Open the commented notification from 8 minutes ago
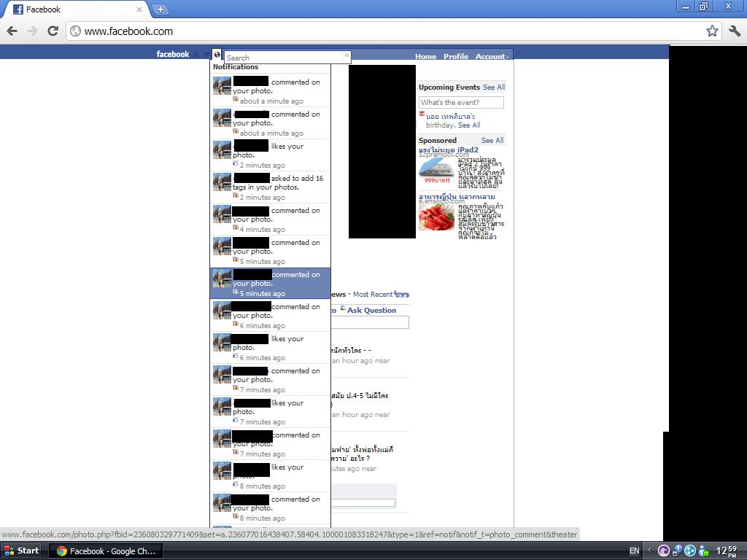Screen dimensions: 747x560 point(270,508)
